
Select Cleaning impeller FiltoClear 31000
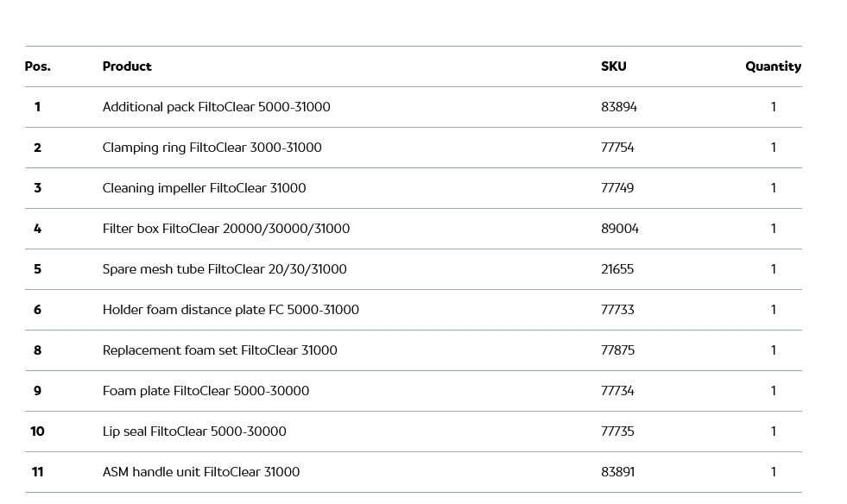point(204,188)
